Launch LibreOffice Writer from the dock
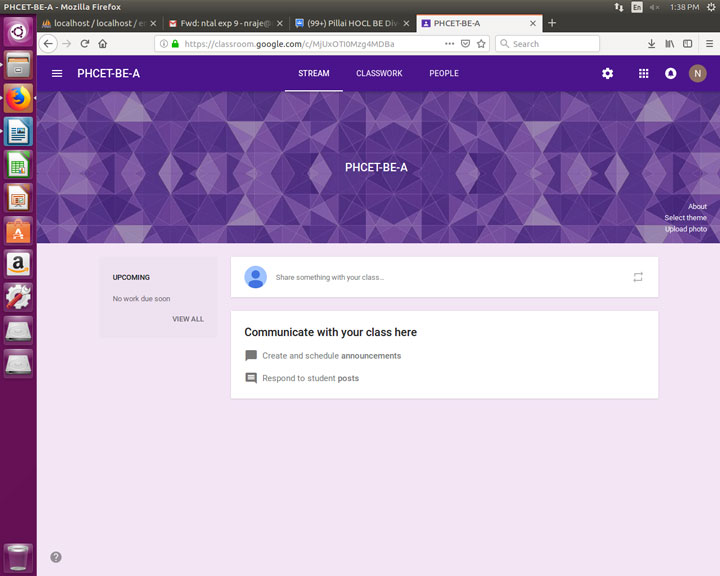This screenshot has height=576, width=720. [18, 131]
